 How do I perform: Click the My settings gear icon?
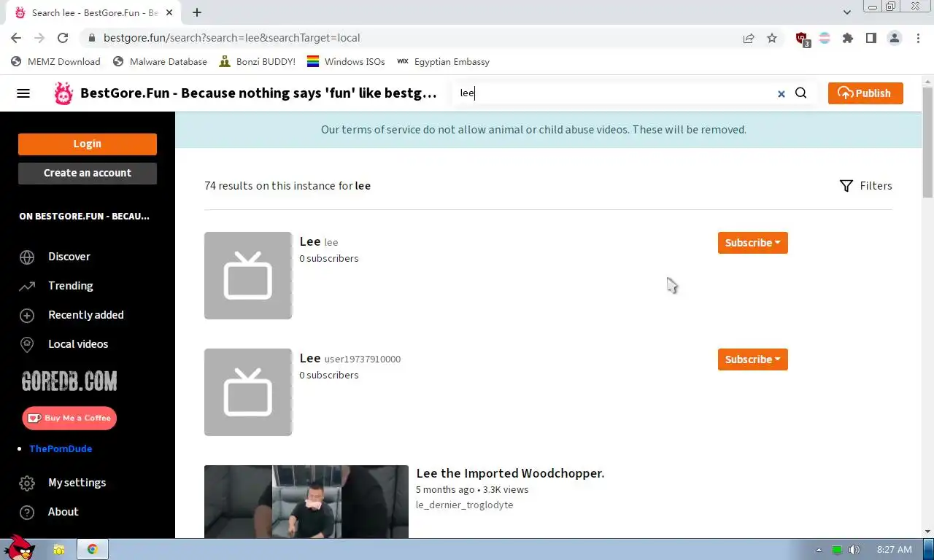27,483
